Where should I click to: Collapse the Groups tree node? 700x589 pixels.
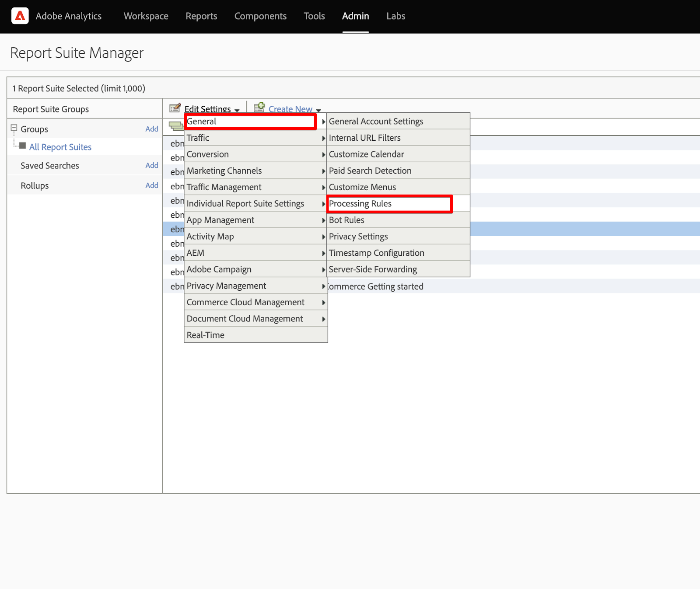14,128
